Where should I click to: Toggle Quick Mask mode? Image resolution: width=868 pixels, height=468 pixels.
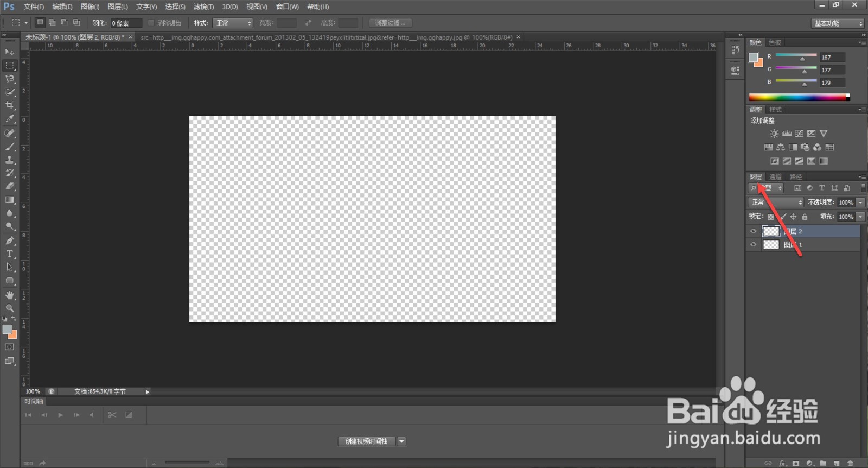point(10,347)
